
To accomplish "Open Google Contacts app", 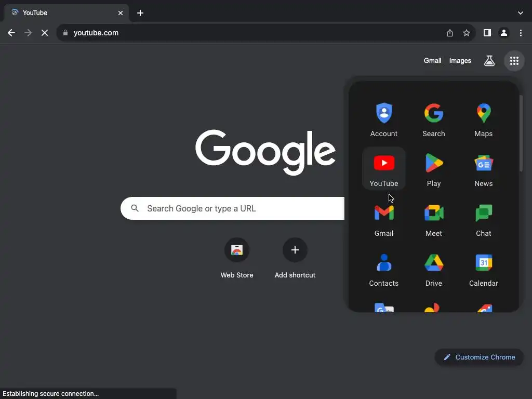I will pyautogui.click(x=384, y=269).
